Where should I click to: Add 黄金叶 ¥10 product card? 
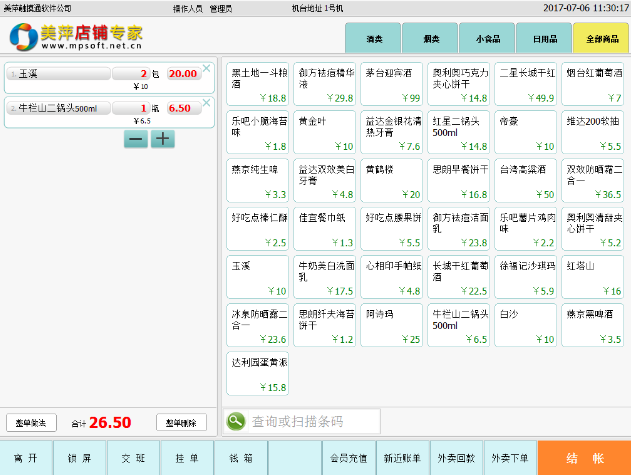pyautogui.click(x=325, y=132)
